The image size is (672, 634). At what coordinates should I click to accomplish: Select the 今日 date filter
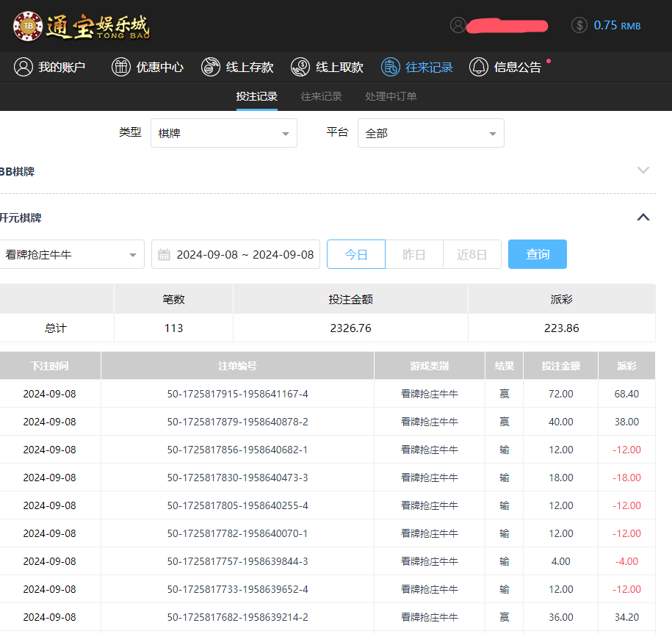[x=355, y=253]
